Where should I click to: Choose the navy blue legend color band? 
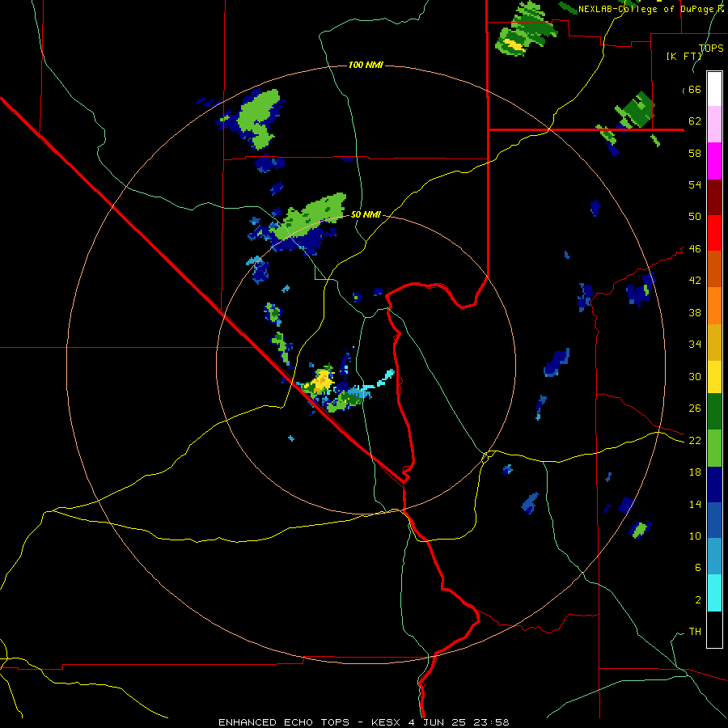point(714,485)
